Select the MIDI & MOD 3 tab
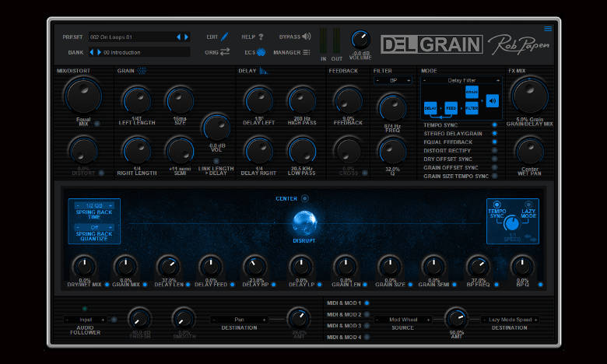Screen dimensions: 607x364 pyautogui.click(x=367, y=326)
